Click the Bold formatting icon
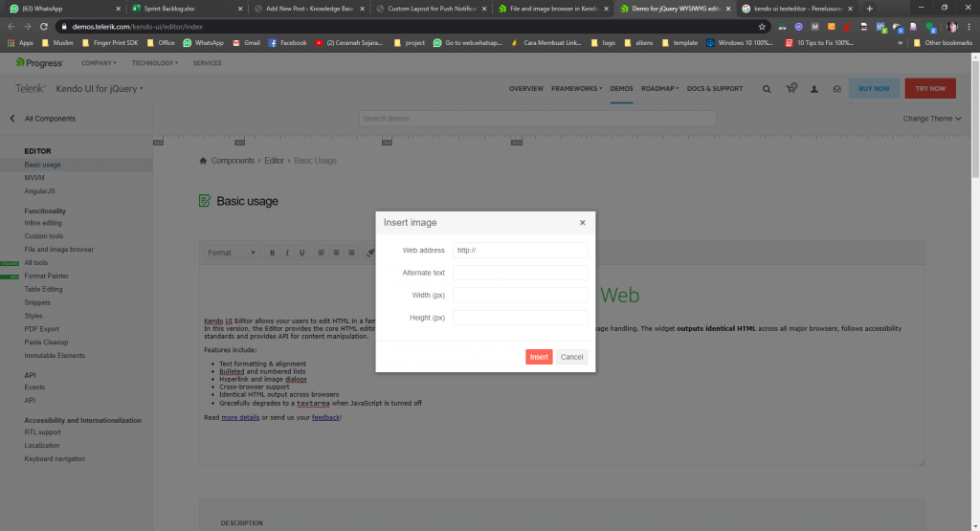 click(x=273, y=253)
